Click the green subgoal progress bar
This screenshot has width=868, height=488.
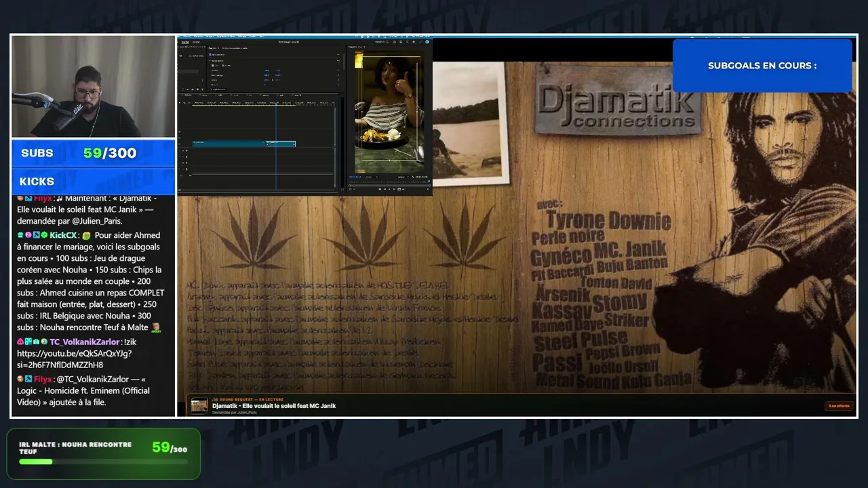[x=35, y=462]
